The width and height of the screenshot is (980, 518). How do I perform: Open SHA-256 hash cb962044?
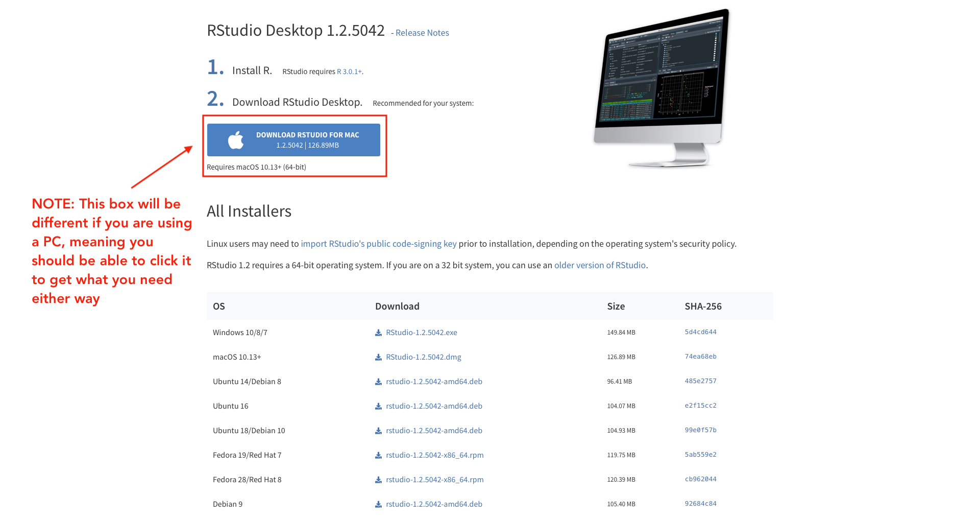coord(701,479)
